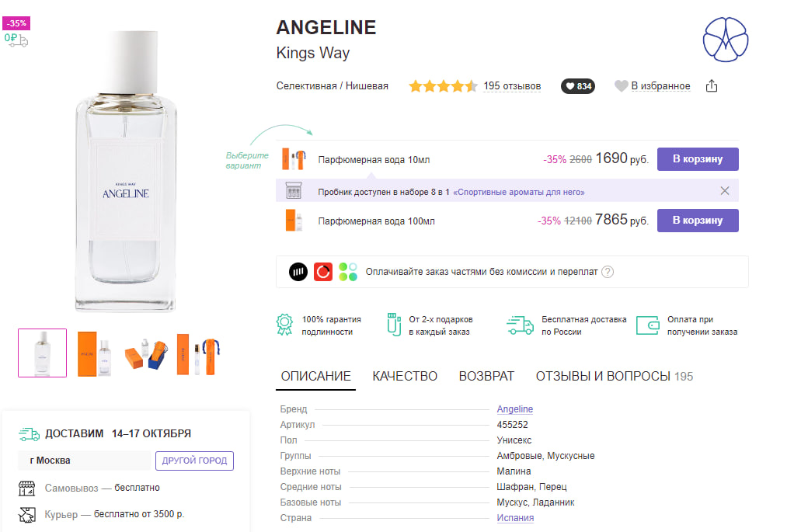Close the sample set notification banner
The image size is (801, 532).
[x=725, y=191]
